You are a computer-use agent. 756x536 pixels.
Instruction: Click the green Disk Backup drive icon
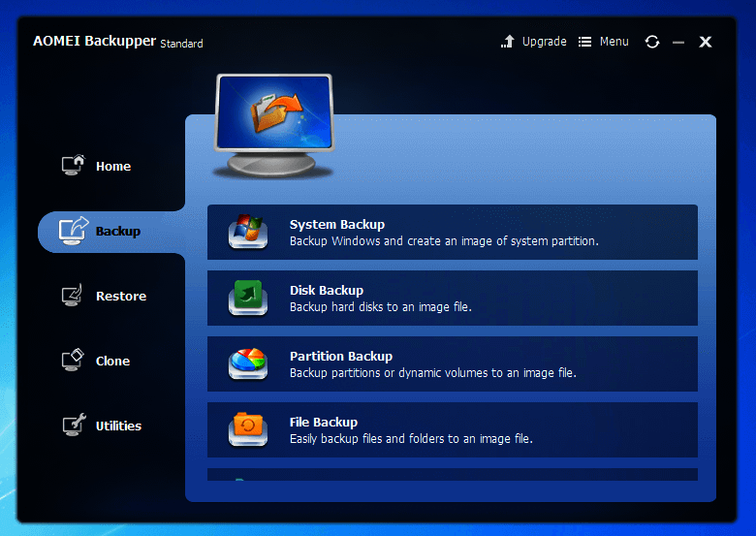[x=247, y=298]
